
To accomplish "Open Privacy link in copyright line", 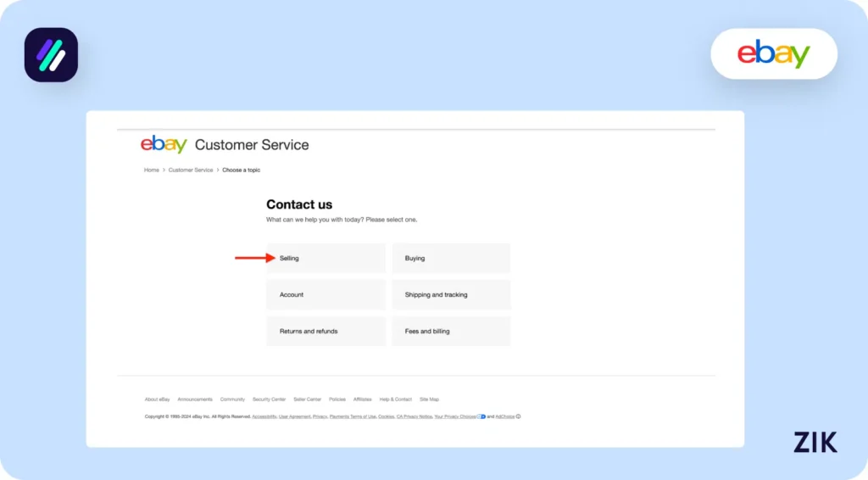I will (x=320, y=416).
